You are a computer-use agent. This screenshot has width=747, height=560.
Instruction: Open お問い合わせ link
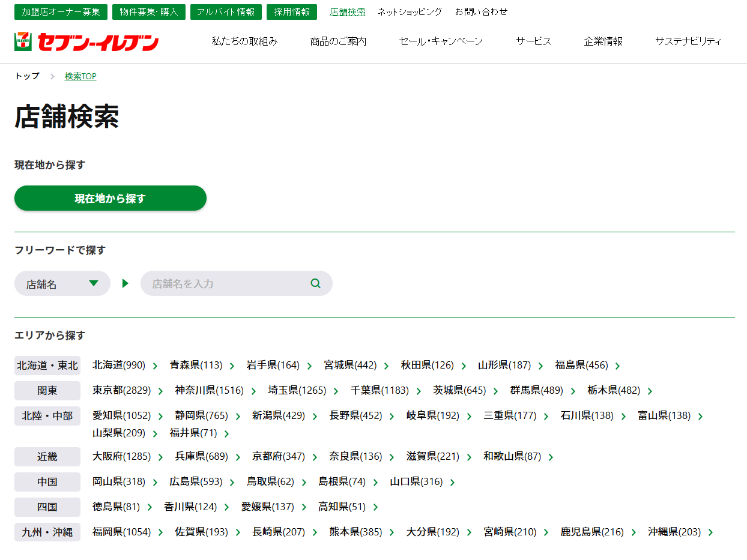coord(481,11)
